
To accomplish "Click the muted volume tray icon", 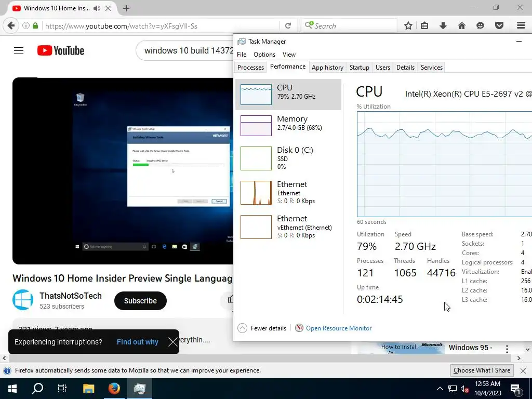I will (x=464, y=389).
